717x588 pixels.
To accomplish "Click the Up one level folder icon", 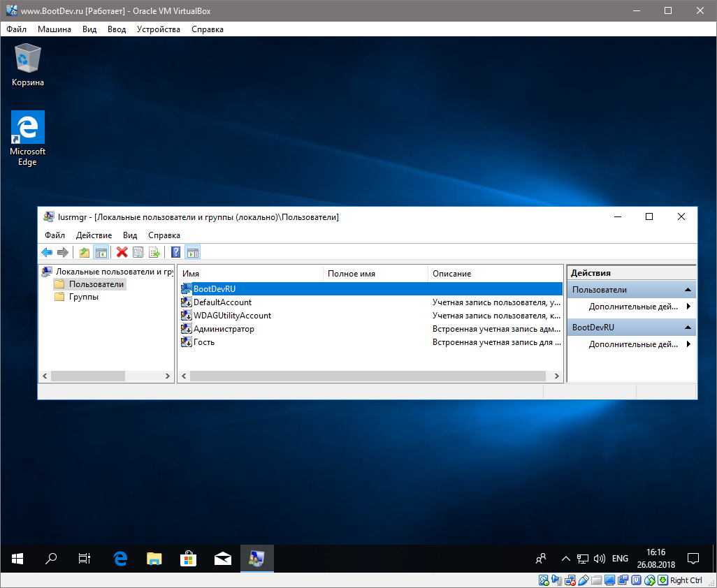I will (x=85, y=252).
